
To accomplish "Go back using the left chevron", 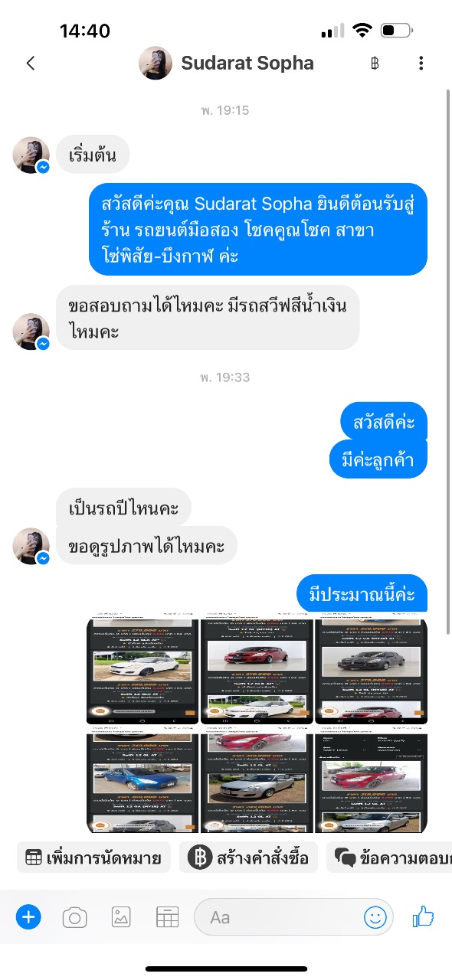I will 31,64.
